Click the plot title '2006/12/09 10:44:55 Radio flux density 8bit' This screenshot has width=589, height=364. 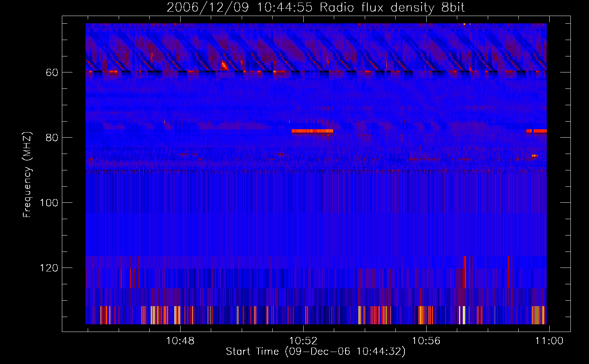(x=316, y=8)
